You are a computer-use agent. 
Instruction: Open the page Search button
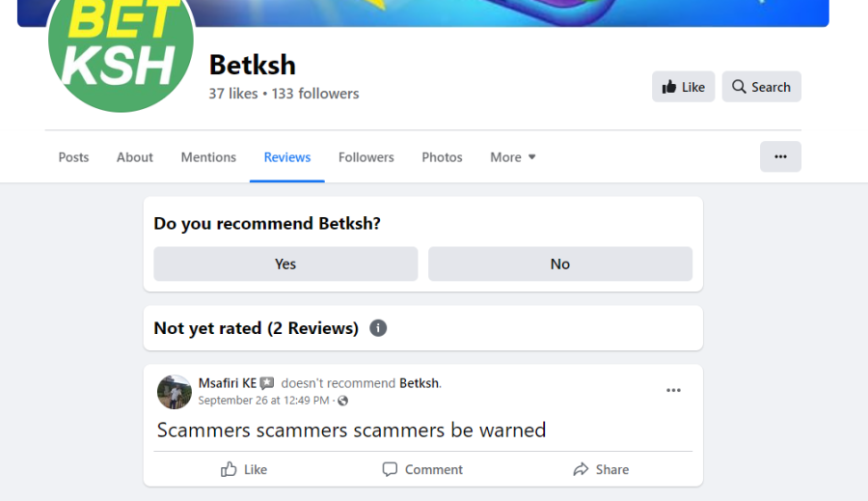tap(761, 87)
